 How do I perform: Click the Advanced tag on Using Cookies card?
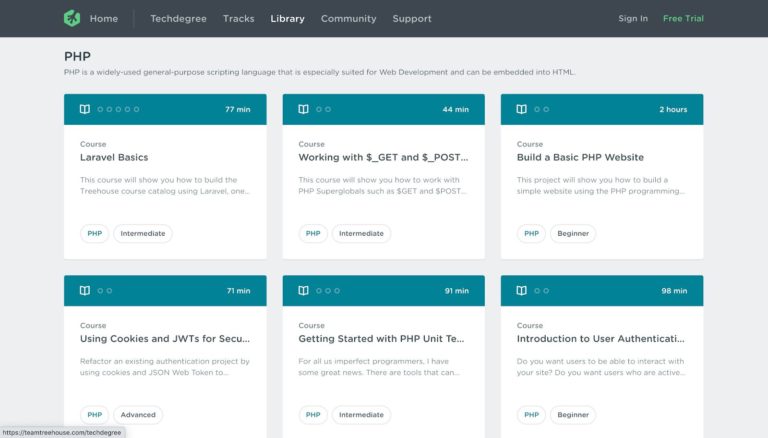click(138, 414)
